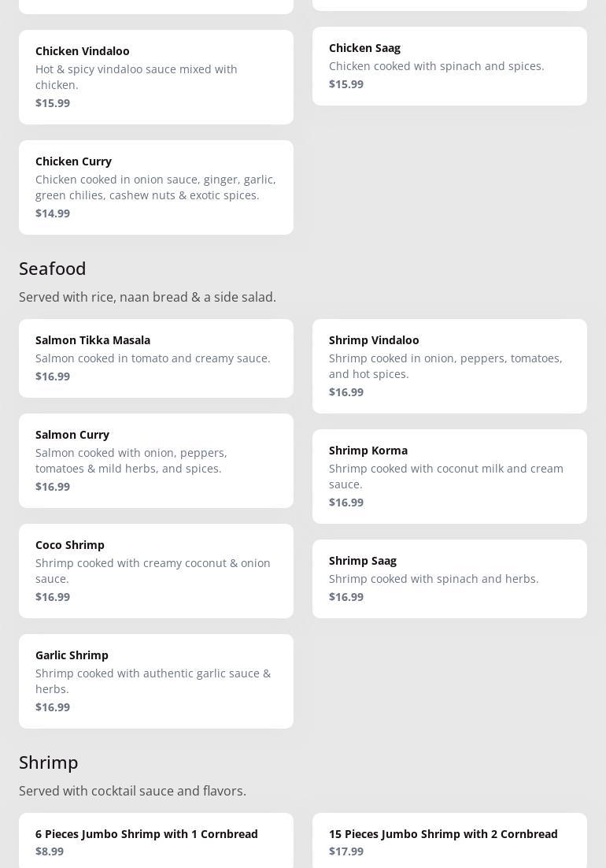606x868 pixels.
Task: Click the Shrimp section heading
Action: (49, 762)
